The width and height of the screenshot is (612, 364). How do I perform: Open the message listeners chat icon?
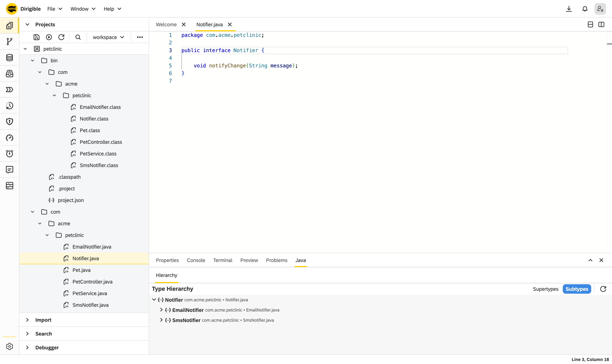tap(9, 170)
